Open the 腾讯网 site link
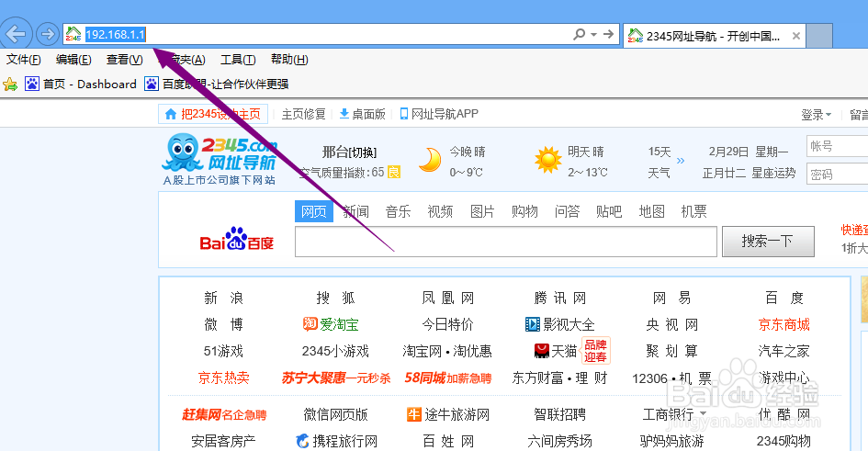The image size is (868, 451). (x=560, y=299)
